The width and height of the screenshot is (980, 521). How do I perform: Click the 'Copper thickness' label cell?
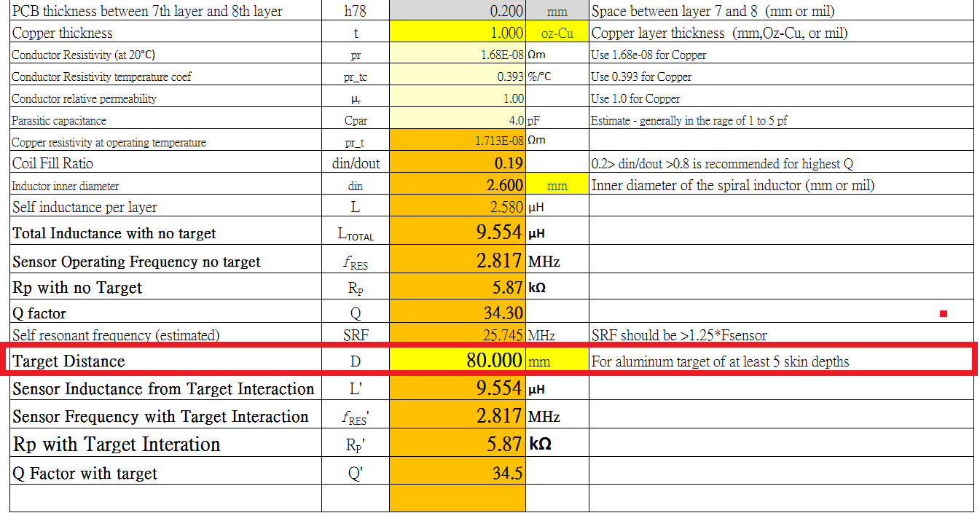click(165, 33)
